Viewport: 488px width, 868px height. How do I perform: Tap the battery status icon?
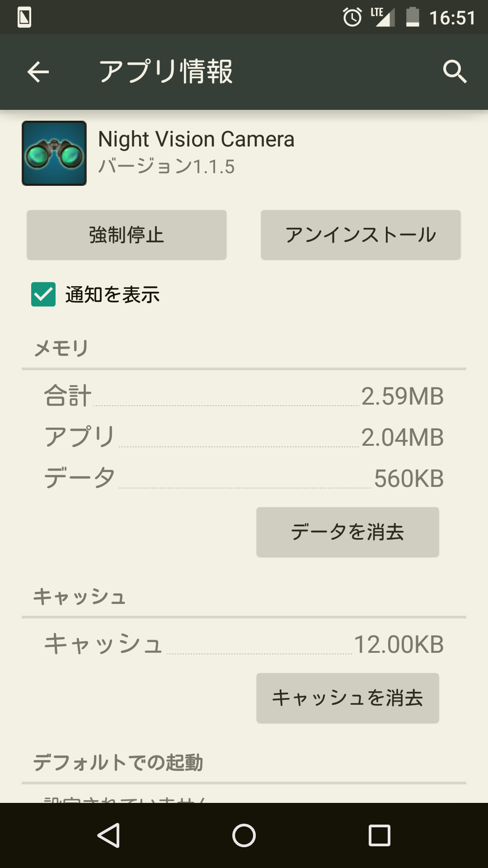pos(413,18)
